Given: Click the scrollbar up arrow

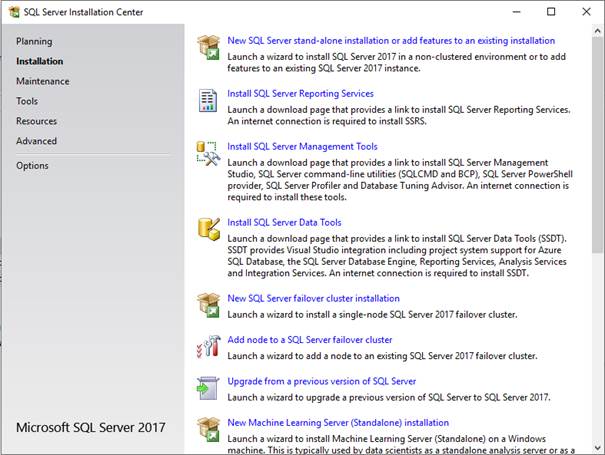Looking at the screenshot, I should [598, 30].
